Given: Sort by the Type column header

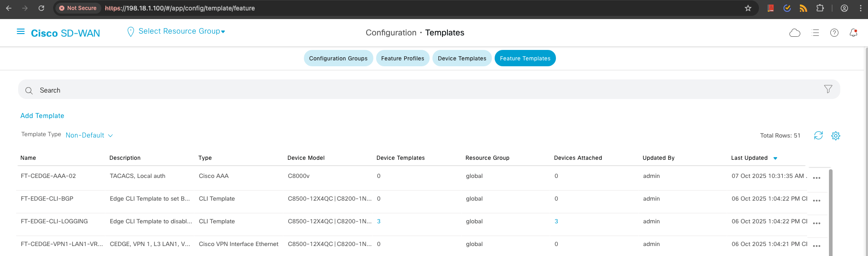Looking at the screenshot, I should tap(205, 158).
